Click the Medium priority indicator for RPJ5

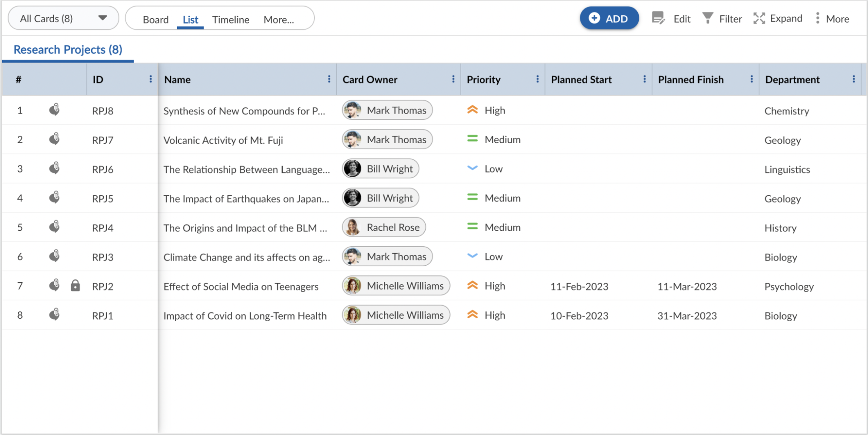coord(472,198)
